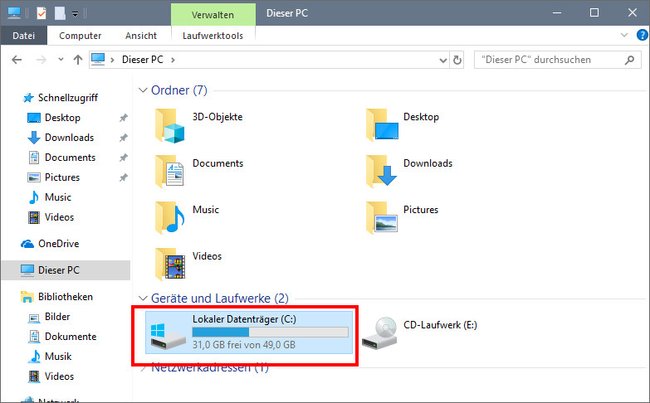The height and width of the screenshot is (403, 650).
Task: Click the Ordner (7) group header text
Action: (x=179, y=90)
